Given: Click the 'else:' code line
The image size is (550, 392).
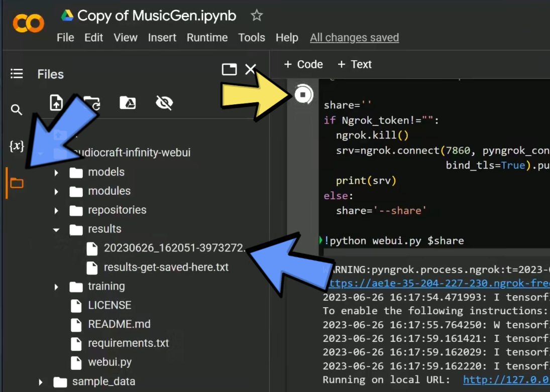Looking at the screenshot, I should (339, 196).
